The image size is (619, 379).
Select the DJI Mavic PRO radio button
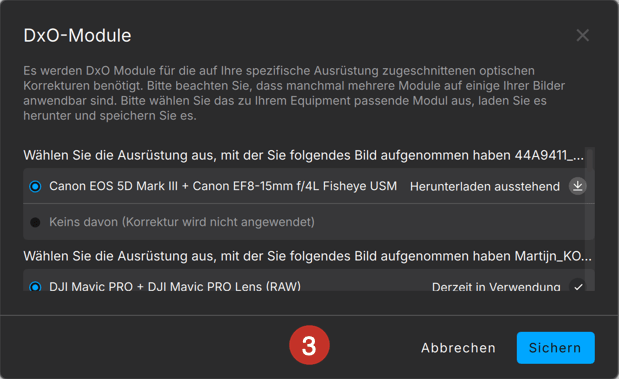click(35, 287)
